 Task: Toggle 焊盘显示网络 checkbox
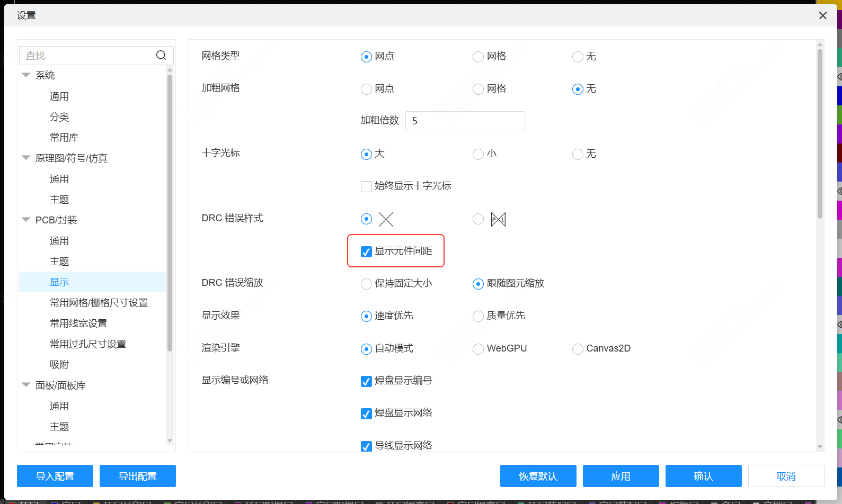366,413
